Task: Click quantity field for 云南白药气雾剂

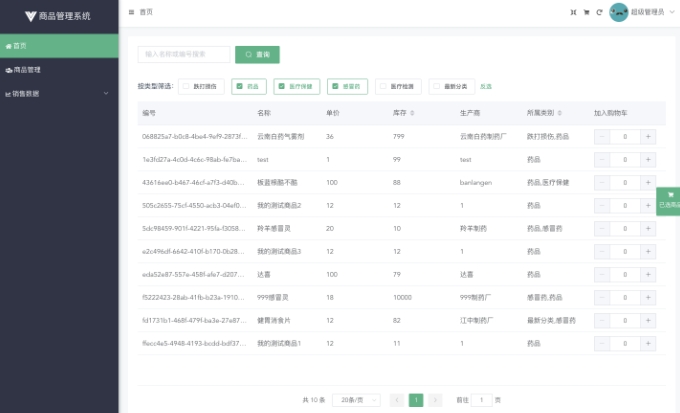Action: (x=625, y=137)
